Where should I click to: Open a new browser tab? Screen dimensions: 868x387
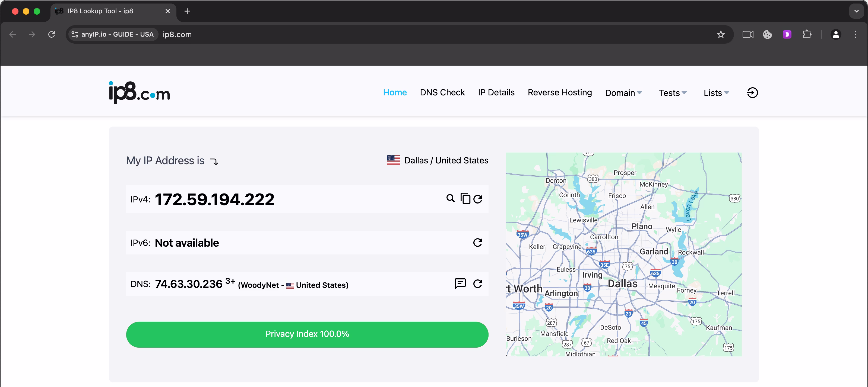pyautogui.click(x=187, y=11)
